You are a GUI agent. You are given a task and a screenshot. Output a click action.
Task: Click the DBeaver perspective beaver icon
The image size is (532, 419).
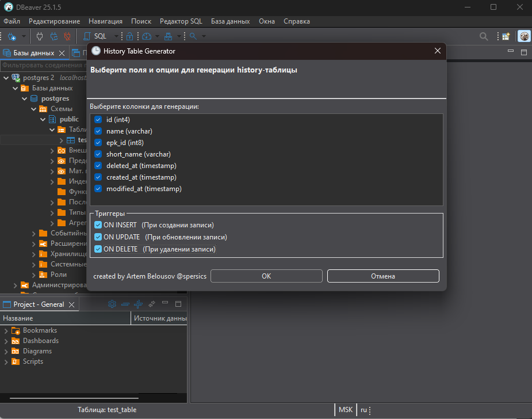click(524, 36)
